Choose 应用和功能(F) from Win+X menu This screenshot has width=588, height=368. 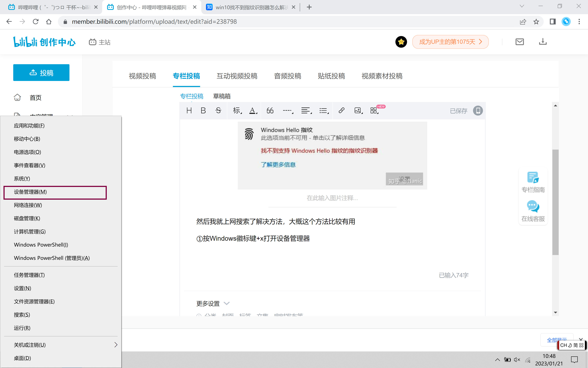point(61,126)
